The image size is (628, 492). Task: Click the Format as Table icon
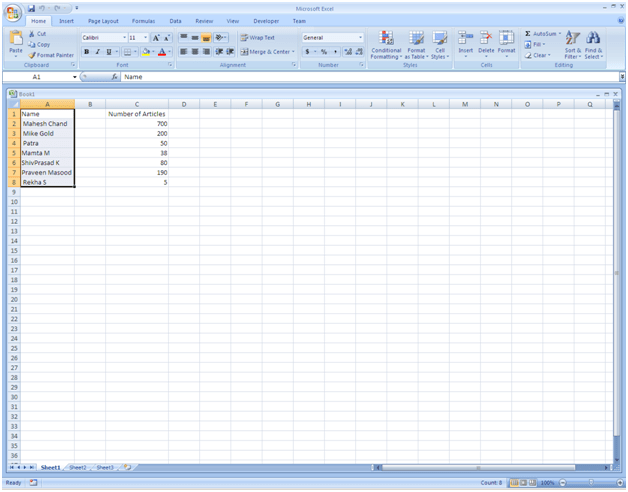[x=416, y=44]
